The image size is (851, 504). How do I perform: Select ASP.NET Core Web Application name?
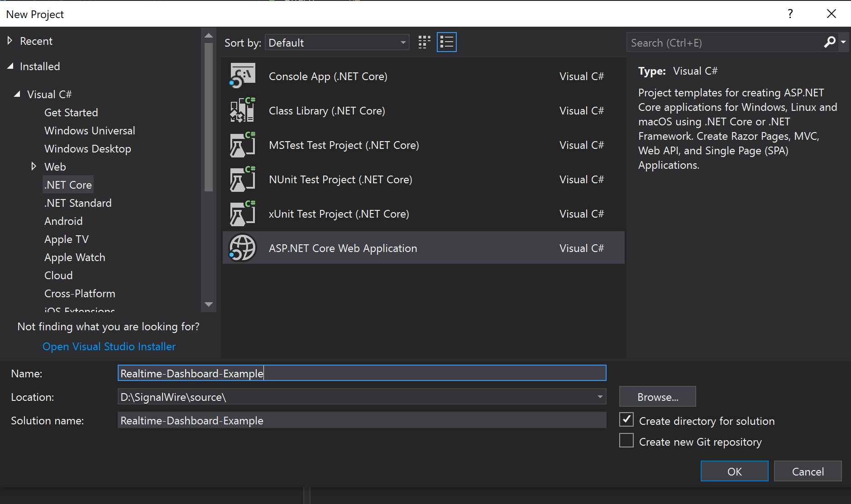343,248
